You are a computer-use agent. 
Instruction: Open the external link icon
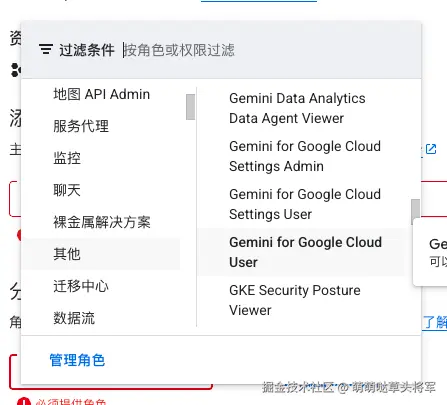pos(431,149)
